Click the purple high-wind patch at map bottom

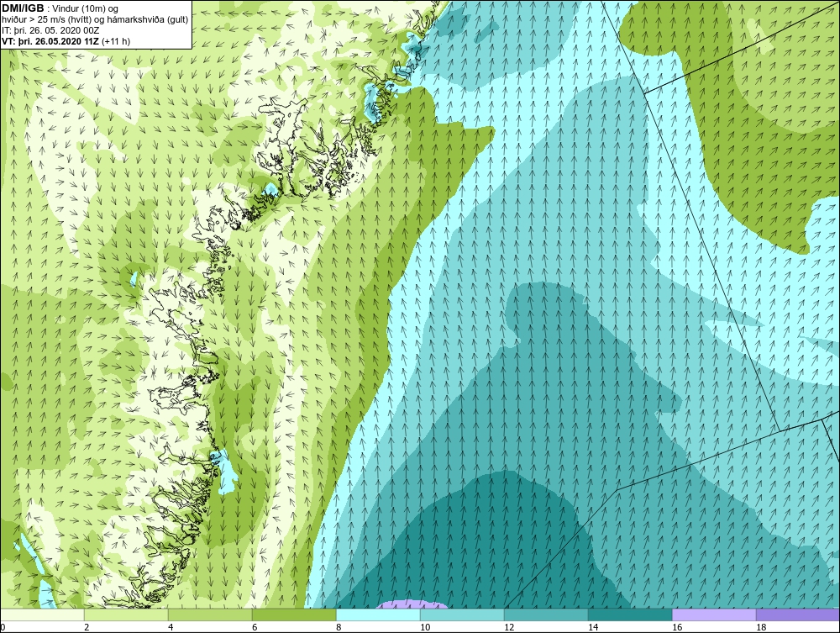point(412,604)
